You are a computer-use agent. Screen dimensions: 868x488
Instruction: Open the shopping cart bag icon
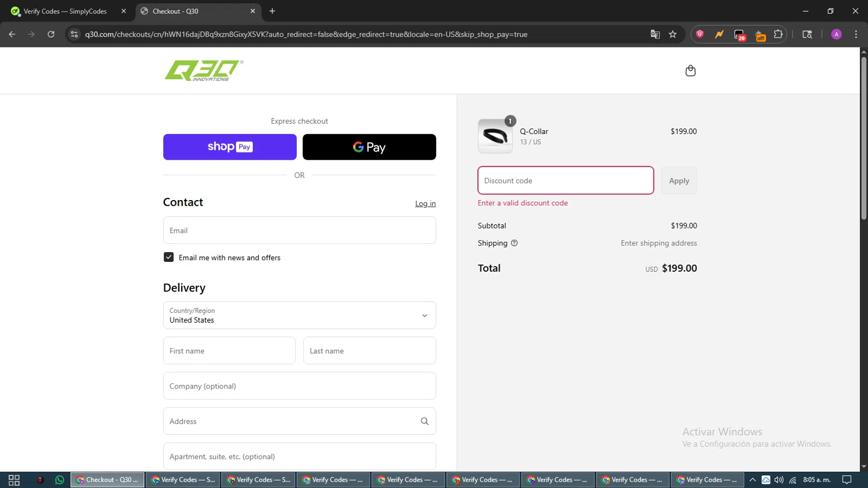click(x=690, y=71)
